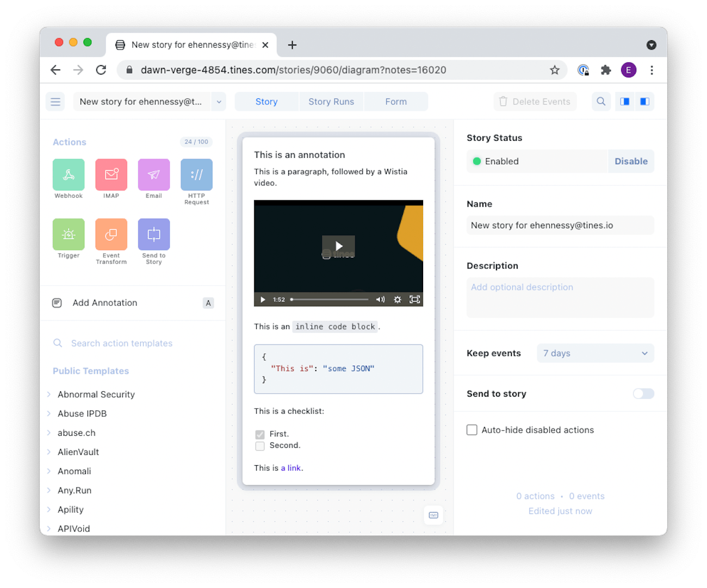The height and width of the screenshot is (588, 707).
Task: Open a new browser tab
Action: coord(292,45)
